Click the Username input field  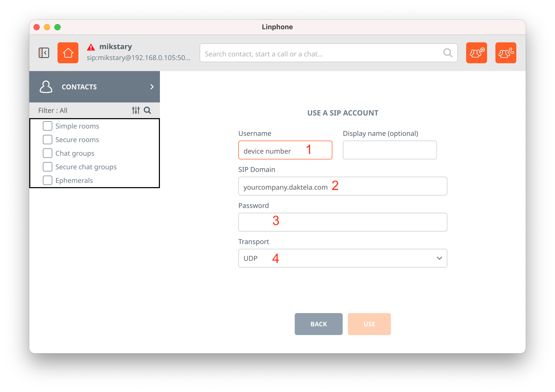pos(285,150)
